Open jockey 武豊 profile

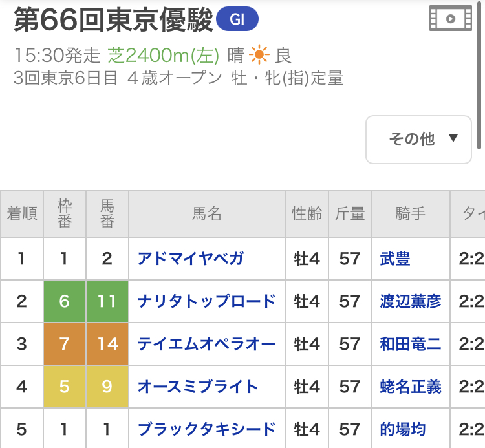pos(395,259)
